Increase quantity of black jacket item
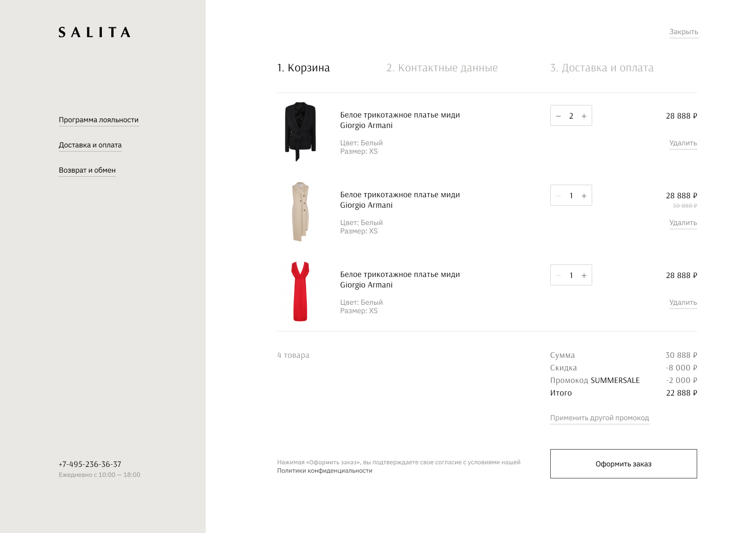The width and height of the screenshot is (756, 533). [x=584, y=116]
